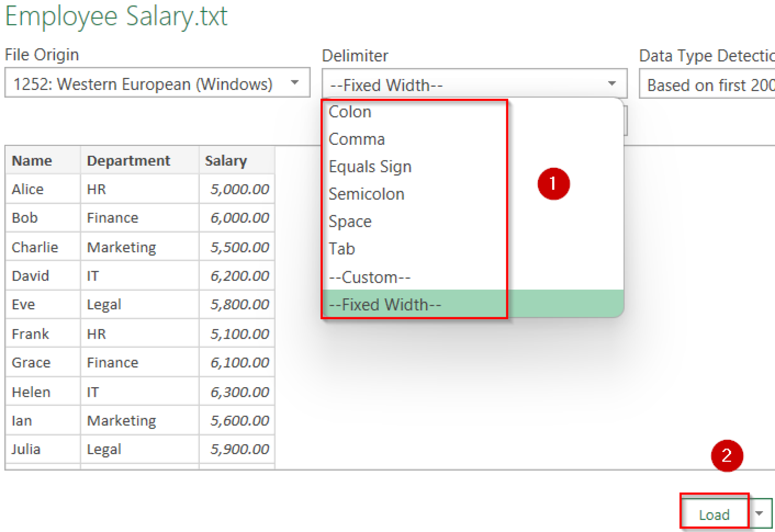Select the highlighted --Fixed Width-- option

coord(385,304)
